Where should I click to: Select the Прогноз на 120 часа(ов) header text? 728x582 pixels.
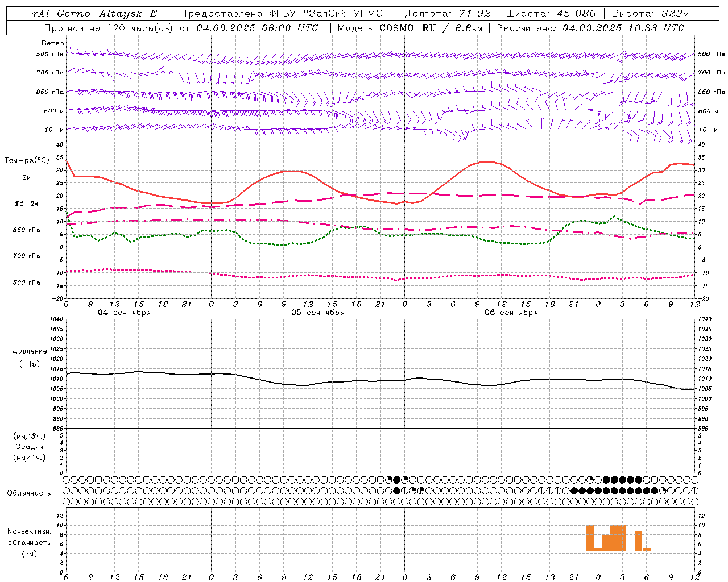pyautogui.click(x=110, y=28)
